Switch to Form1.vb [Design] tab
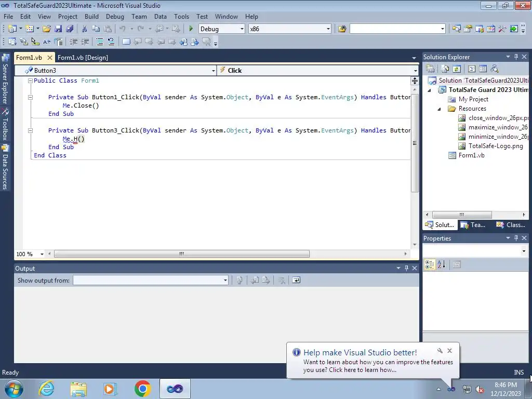The height and width of the screenshot is (399, 532). coord(83,58)
